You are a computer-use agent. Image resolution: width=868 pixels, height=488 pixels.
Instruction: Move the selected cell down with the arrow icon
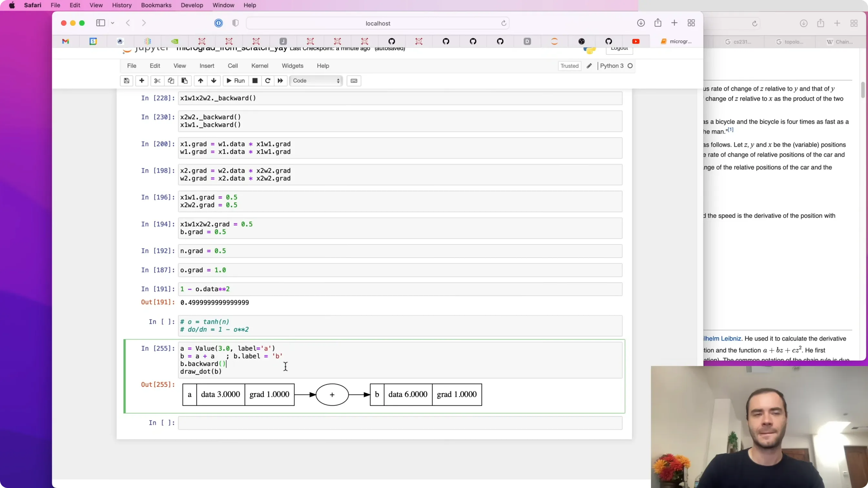tap(214, 81)
